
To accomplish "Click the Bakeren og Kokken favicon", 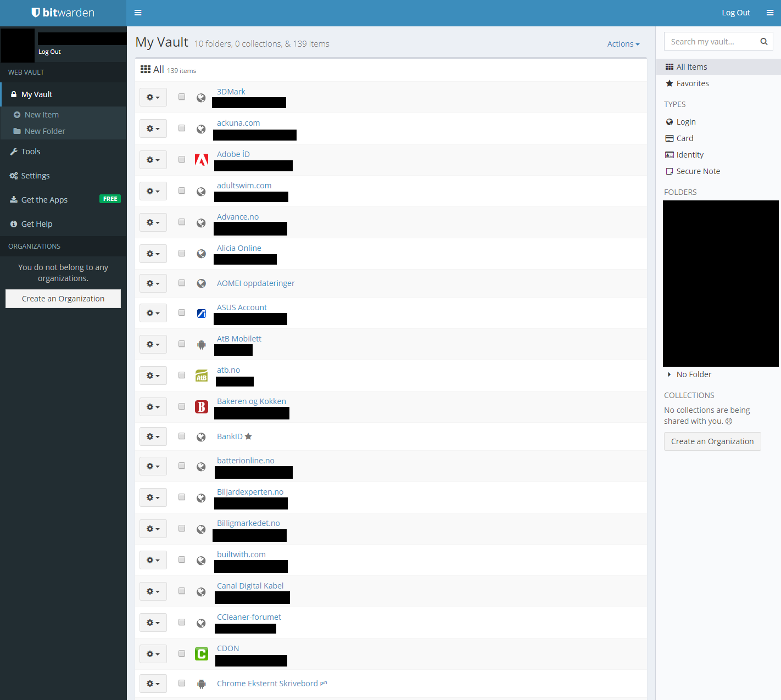I will tap(202, 407).
